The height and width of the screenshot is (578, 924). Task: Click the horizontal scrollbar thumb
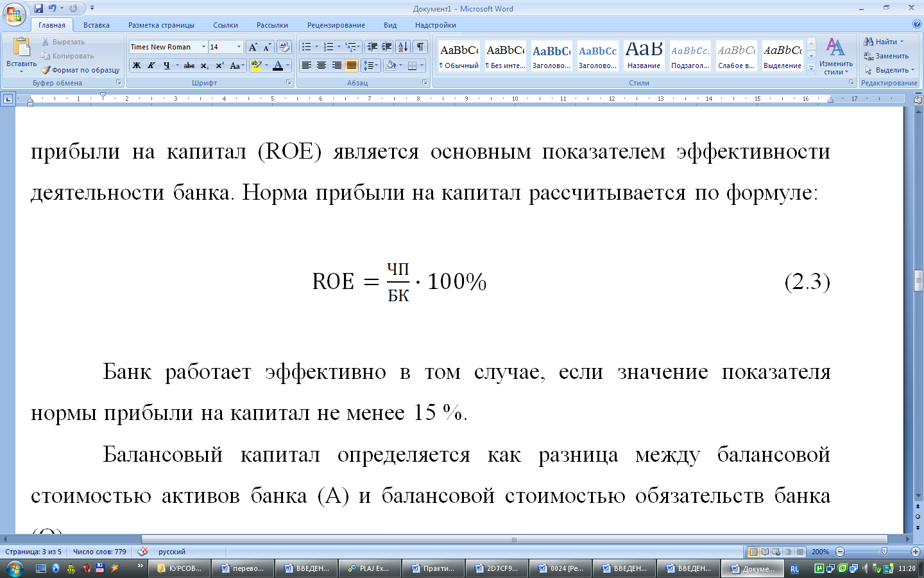pyautogui.click(x=514, y=539)
